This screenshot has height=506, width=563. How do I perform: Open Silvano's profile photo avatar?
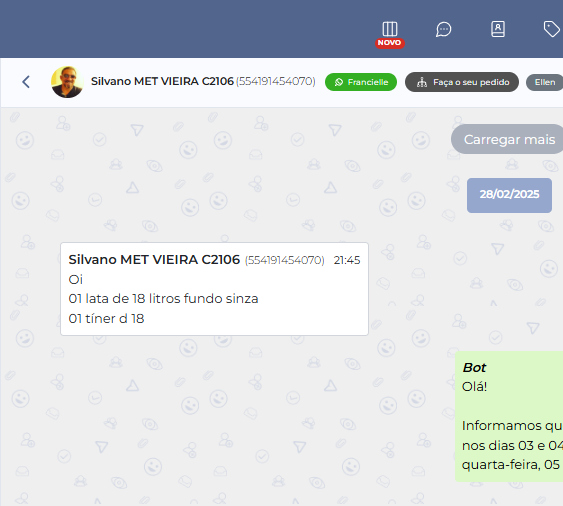pos(67,82)
